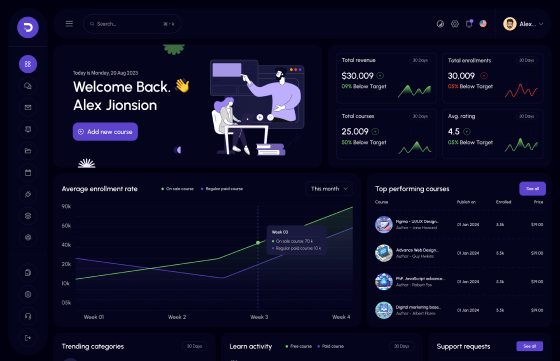
Task: Change language via the flag icon
Action: point(483,24)
